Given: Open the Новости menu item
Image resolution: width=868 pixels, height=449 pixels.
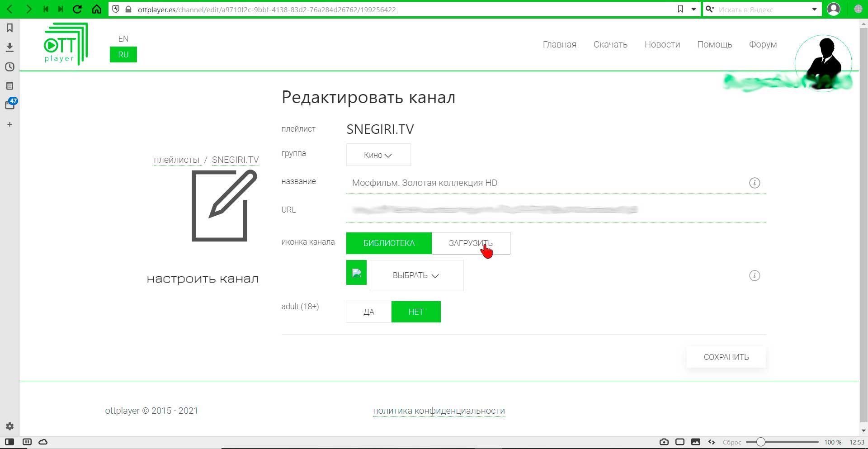Looking at the screenshot, I should 662,44.
